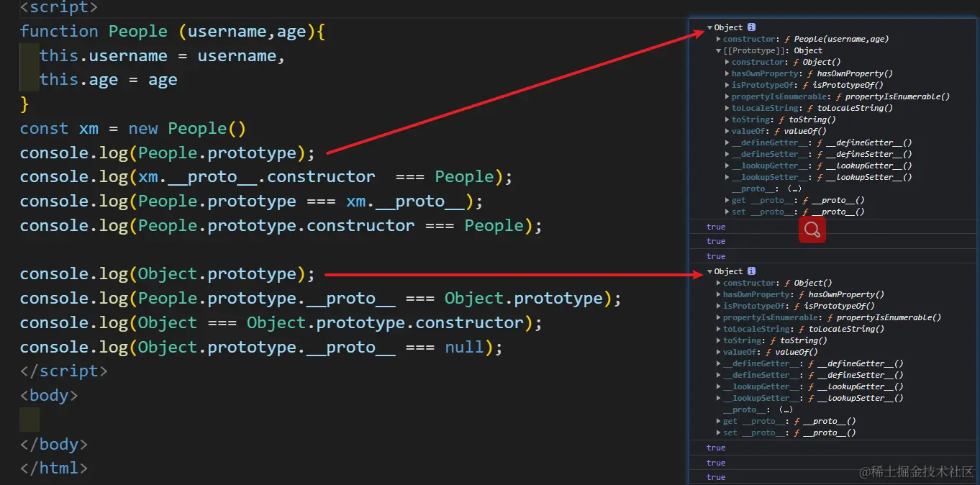Collapse the Object root of Object.prototype output
This screenshot has height=485, width=980.
point(710,271)
